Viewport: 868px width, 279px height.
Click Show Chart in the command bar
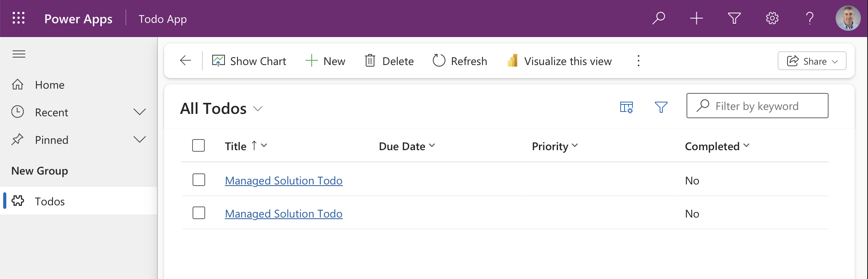[x=249, y=61]
